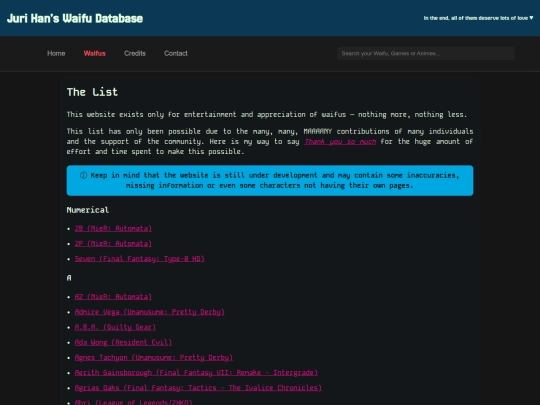Go to the Credits page
Viewport: 540px width, 405px height.
click(135, 53)
